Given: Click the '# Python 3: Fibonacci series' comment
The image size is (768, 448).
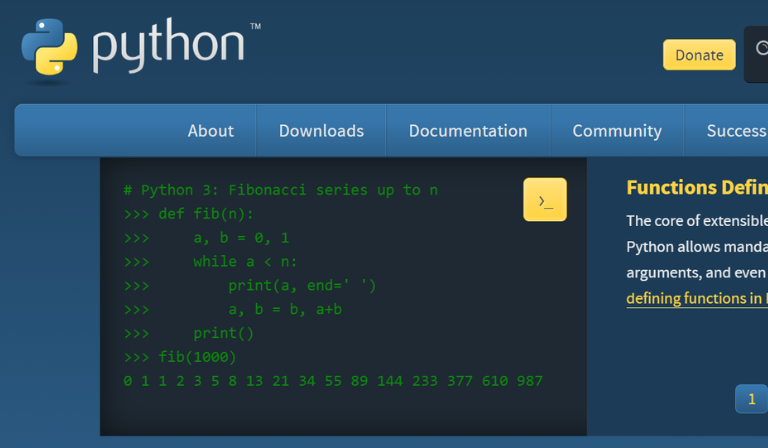Looking at the screenshot, I should click(281, 190).
